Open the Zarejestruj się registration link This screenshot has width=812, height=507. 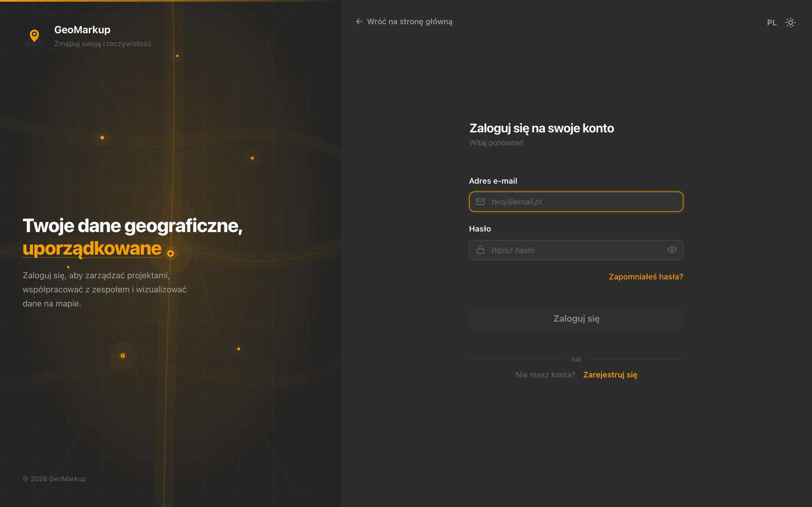[x=610, y=375]
